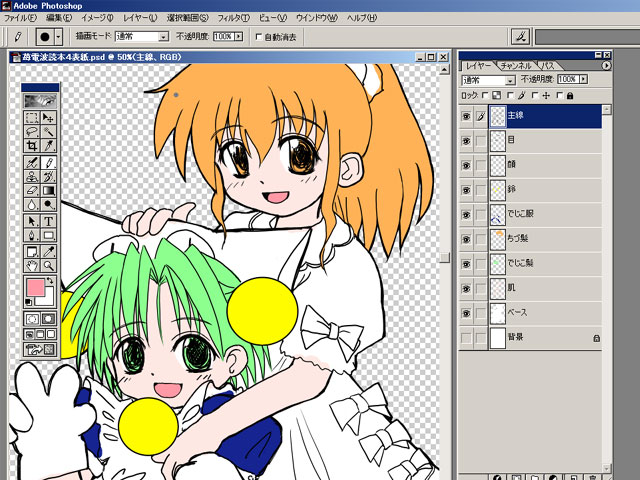Viewport: 640px width, 480px height.
Task: Switch to Quick Mask mode
Action: 48,319
